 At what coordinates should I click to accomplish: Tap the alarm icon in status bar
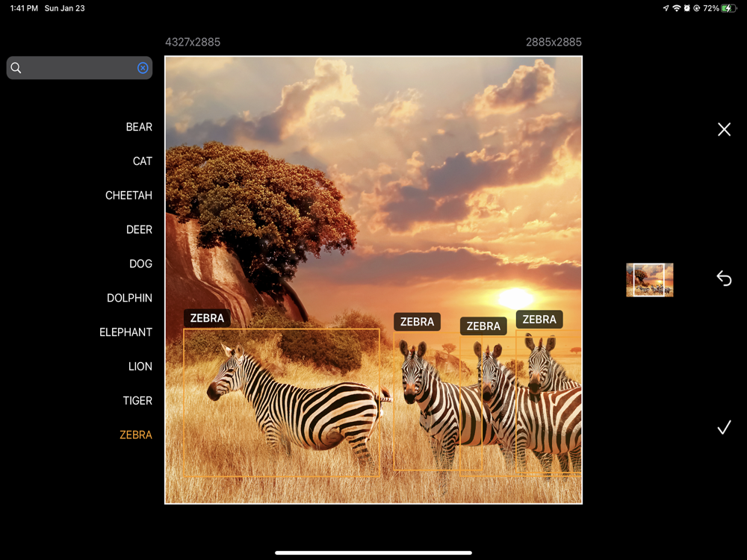tap(686, 8)
